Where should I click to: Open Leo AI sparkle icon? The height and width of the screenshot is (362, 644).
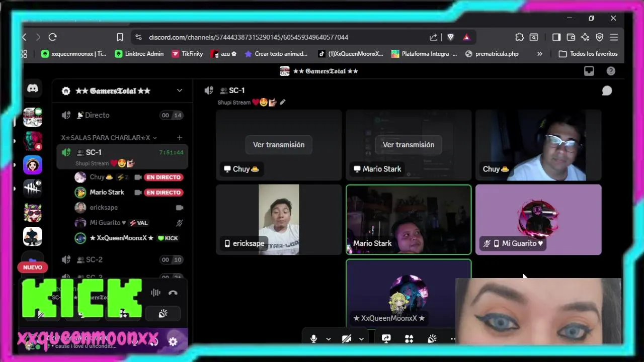pos(585,37)
